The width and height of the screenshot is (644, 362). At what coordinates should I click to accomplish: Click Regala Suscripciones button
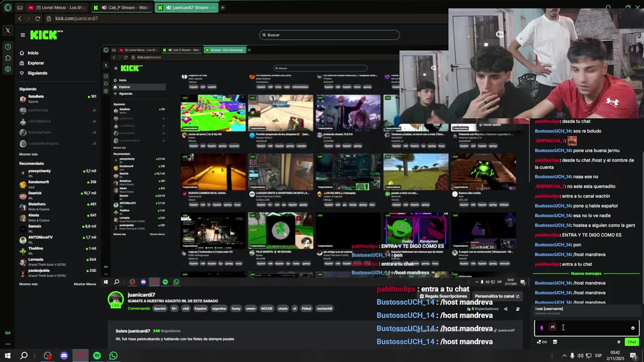click(443, 296)
